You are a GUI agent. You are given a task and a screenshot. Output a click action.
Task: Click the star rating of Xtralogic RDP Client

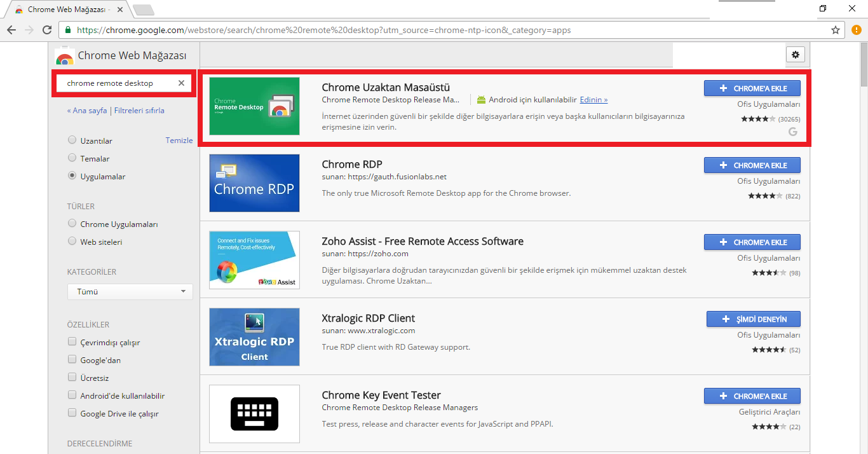[769, 350]
